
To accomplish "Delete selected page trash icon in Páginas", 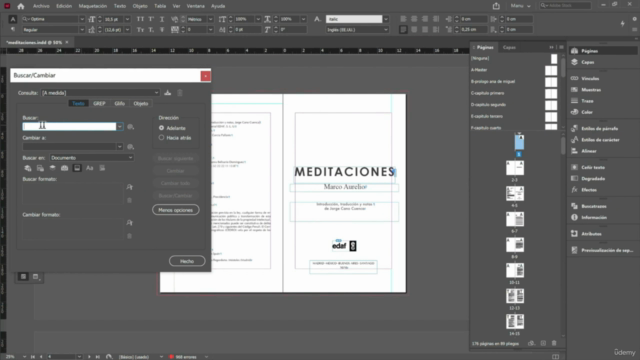I will point(554,343).
